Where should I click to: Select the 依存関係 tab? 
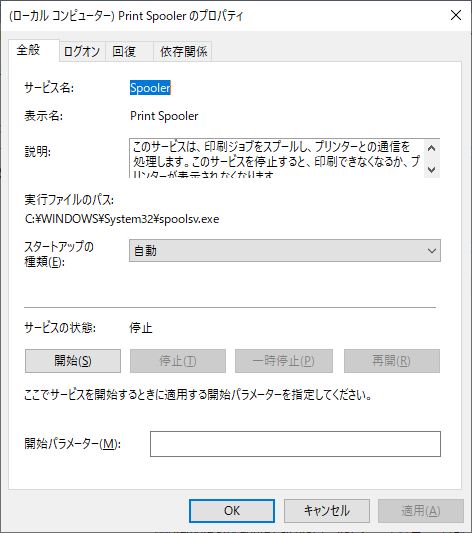click(x=183, y=52)
